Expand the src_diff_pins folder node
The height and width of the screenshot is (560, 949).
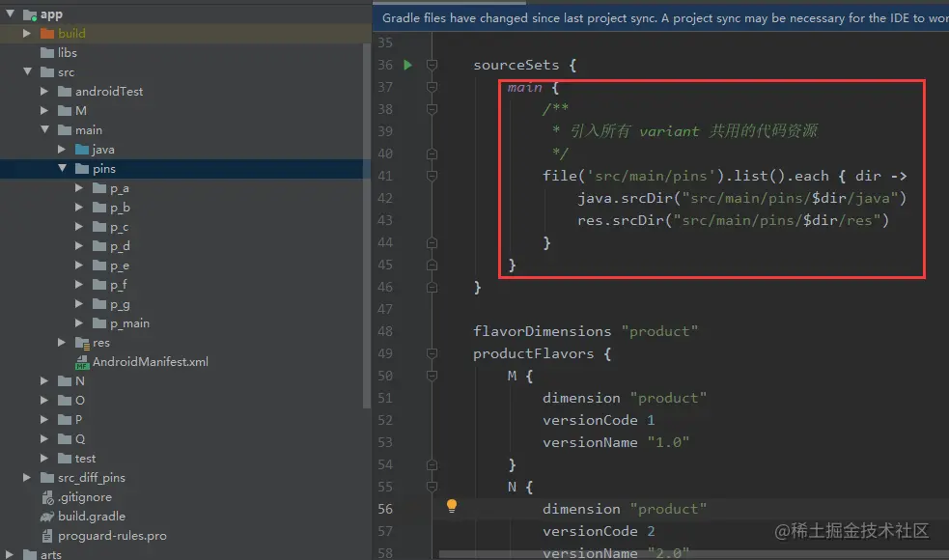click(x=27, y=478)
